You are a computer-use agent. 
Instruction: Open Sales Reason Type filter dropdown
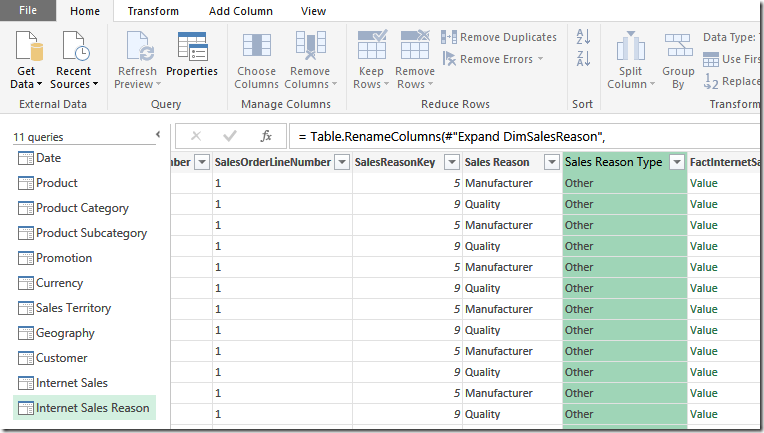[677, 162]
